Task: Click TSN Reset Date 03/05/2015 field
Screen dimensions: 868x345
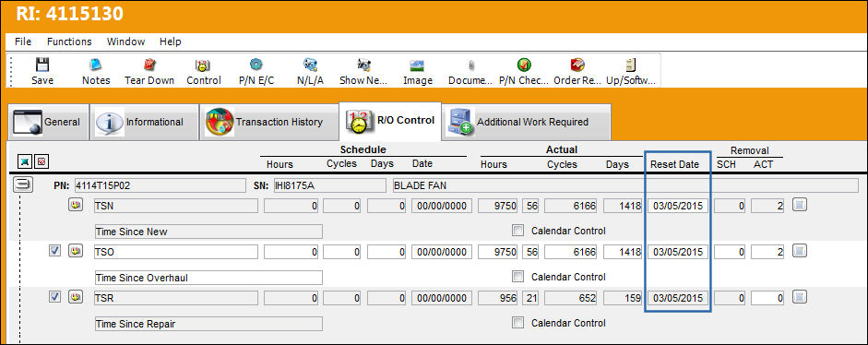Action: [x=678, y=206]
